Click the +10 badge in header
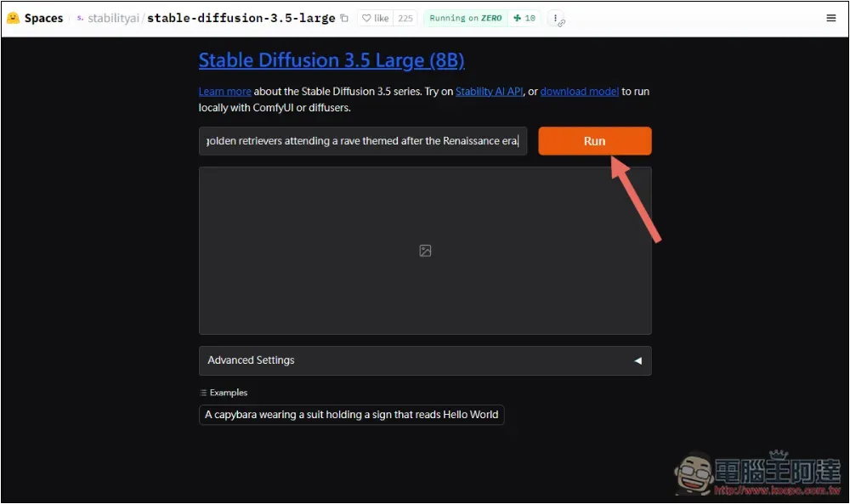The image size is (850, 504). tap(524, 18)
